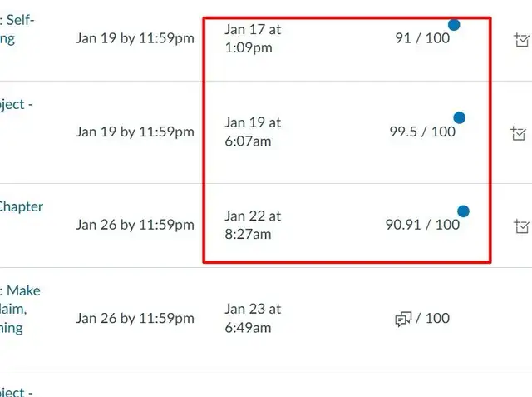Screen dimensions: 532x397
Task: Open the cut-off ject - link in last row
Action: coord(17,391)
